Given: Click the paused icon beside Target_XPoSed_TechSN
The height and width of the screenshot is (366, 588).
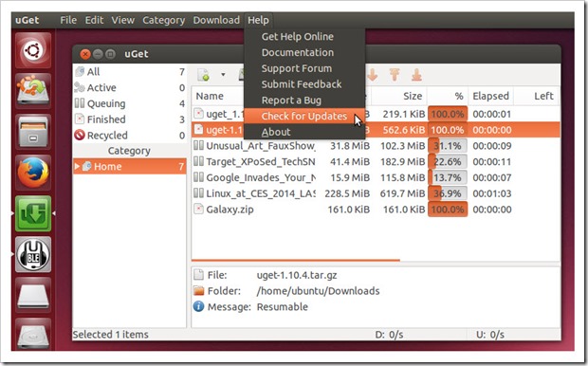Looking at the screenshot, I should [x=198, y=161].
